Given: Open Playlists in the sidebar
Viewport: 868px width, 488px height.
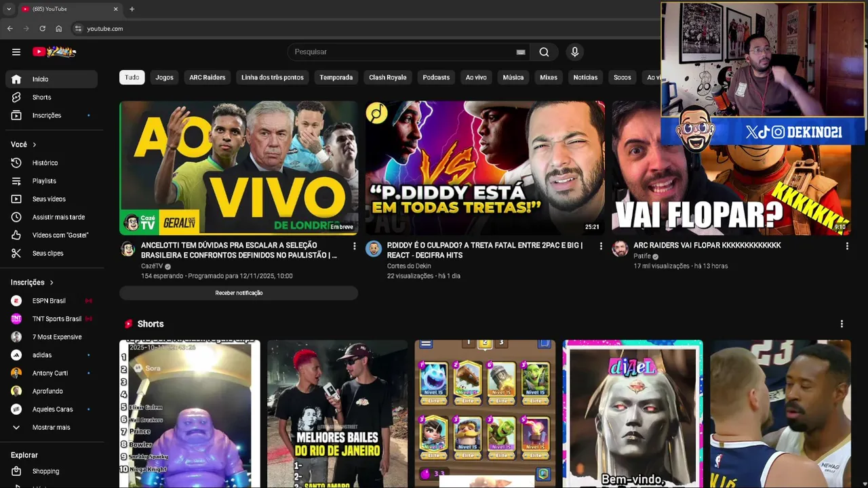Looking at the screenshot, I should click(x=52, y=181).
